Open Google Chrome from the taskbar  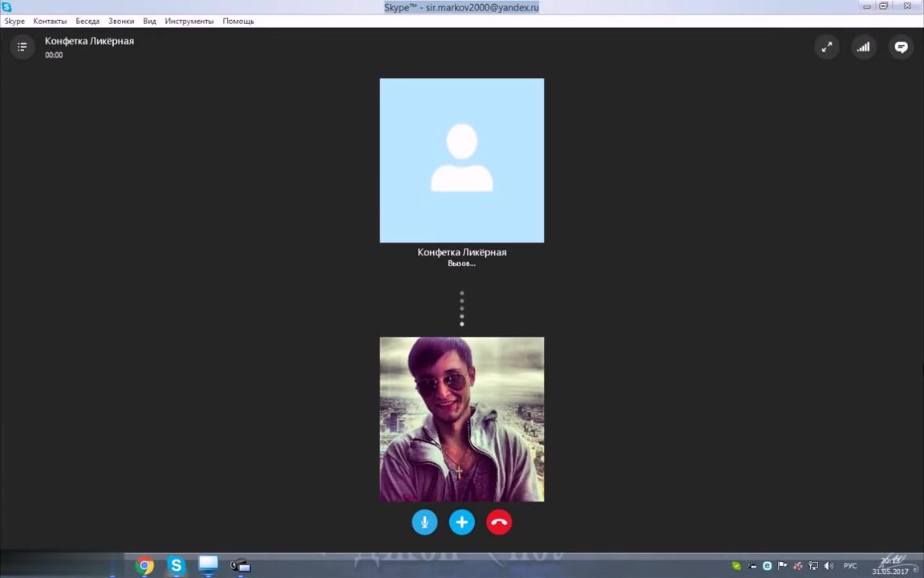point(145,566)
